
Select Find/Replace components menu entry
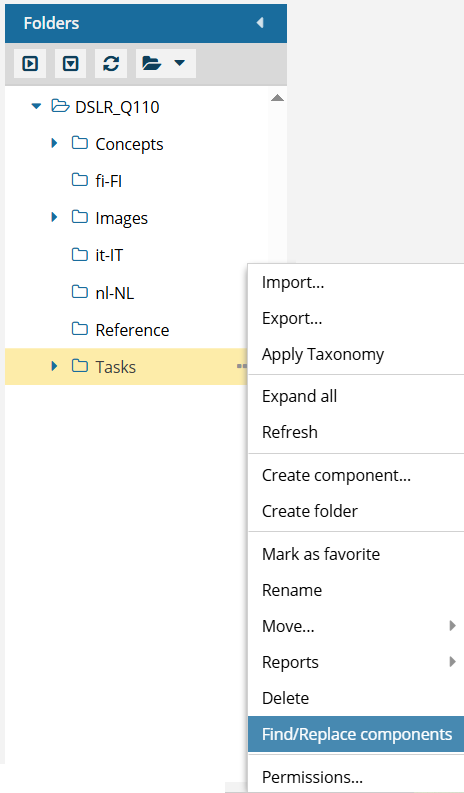click(356, 734)
